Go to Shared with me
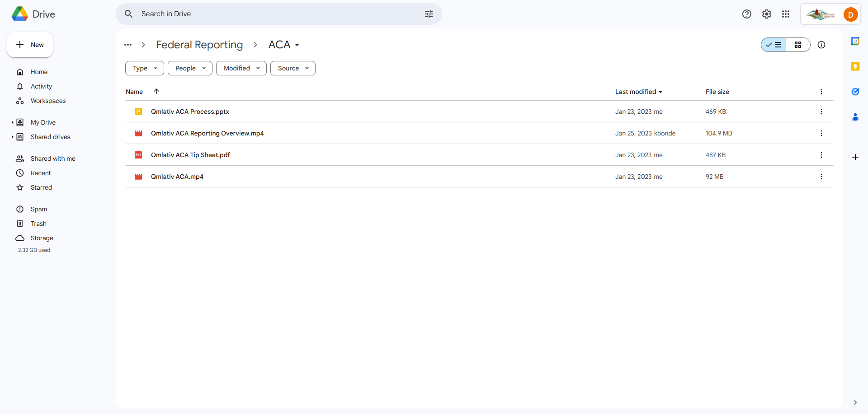Screen dimensions: 868x415 pos(53,159)
